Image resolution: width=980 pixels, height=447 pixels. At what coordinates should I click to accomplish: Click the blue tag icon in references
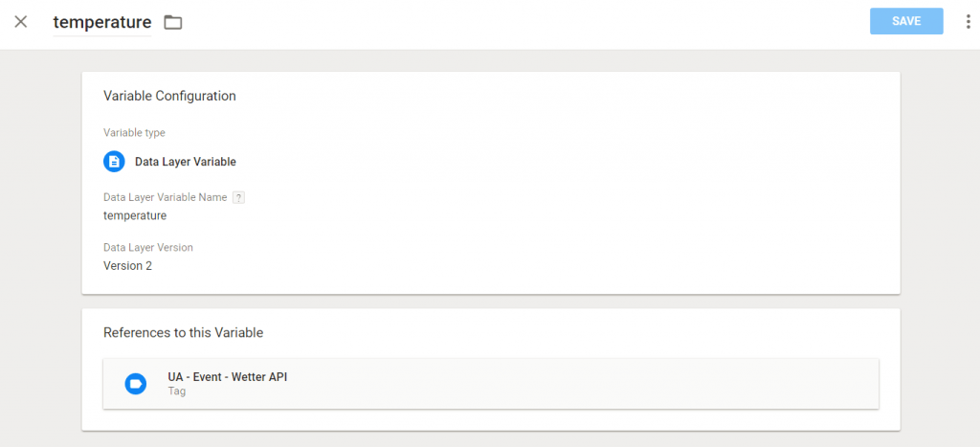(136, 384)
